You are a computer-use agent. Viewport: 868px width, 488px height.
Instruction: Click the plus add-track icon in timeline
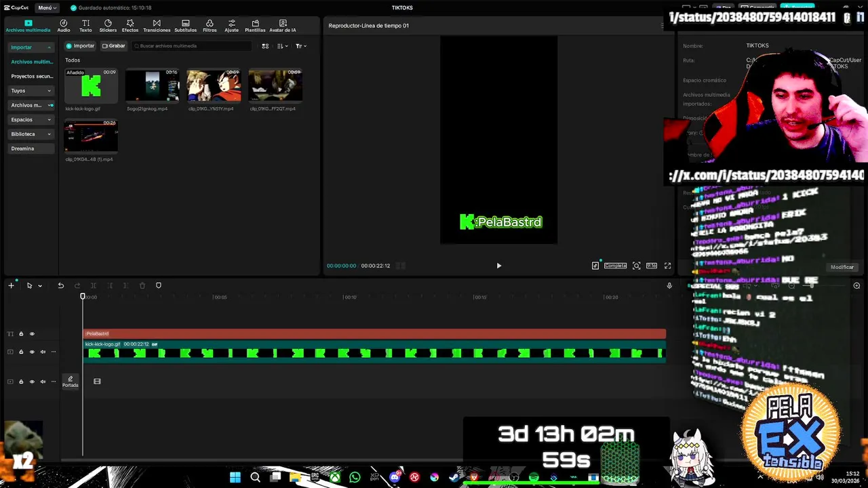[x=11, y=285]
